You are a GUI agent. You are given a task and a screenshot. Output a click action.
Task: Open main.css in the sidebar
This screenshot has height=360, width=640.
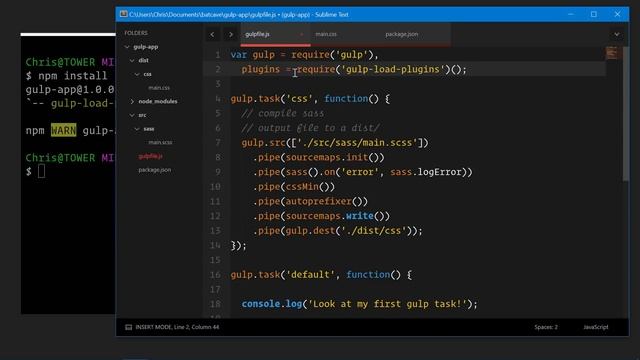tap(159, 88)
